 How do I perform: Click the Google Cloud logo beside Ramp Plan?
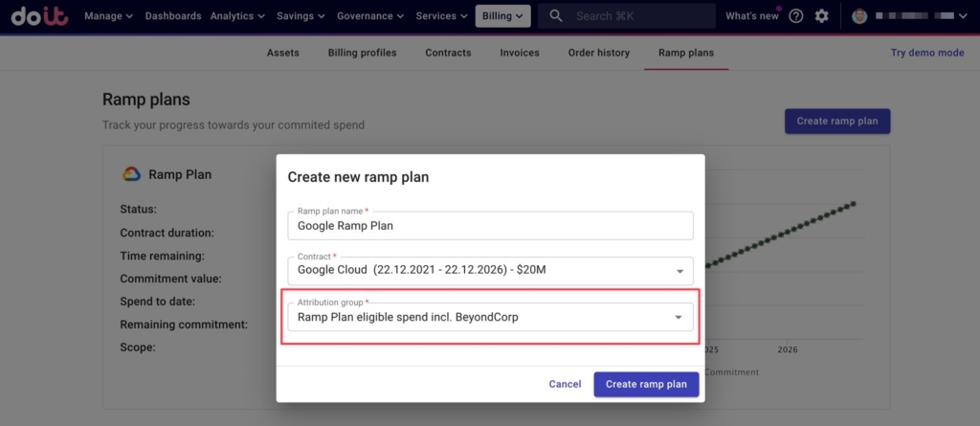(x=131, y=174)
